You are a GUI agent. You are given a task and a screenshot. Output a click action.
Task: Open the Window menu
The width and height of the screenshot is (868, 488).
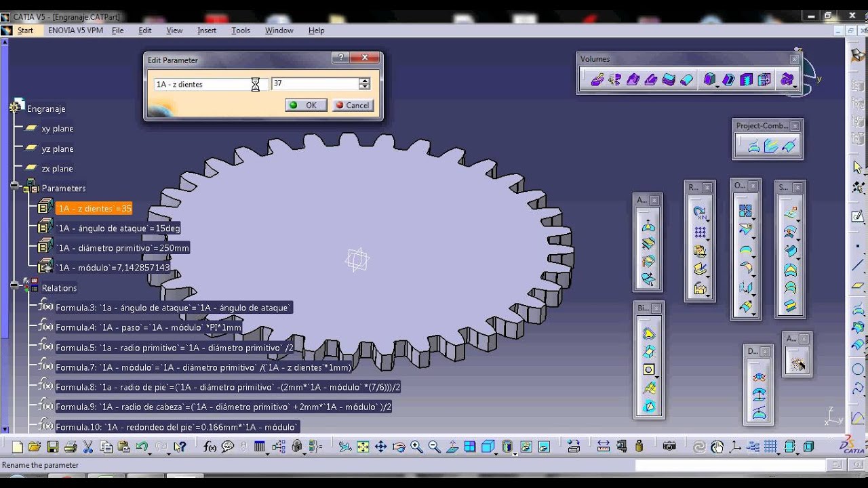(279, 30)
